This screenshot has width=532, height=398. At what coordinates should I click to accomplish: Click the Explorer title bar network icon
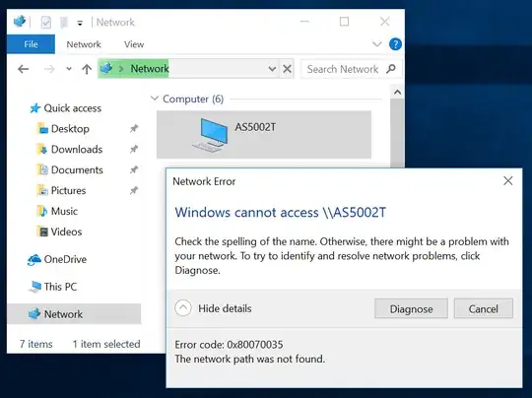pos(20,22)
